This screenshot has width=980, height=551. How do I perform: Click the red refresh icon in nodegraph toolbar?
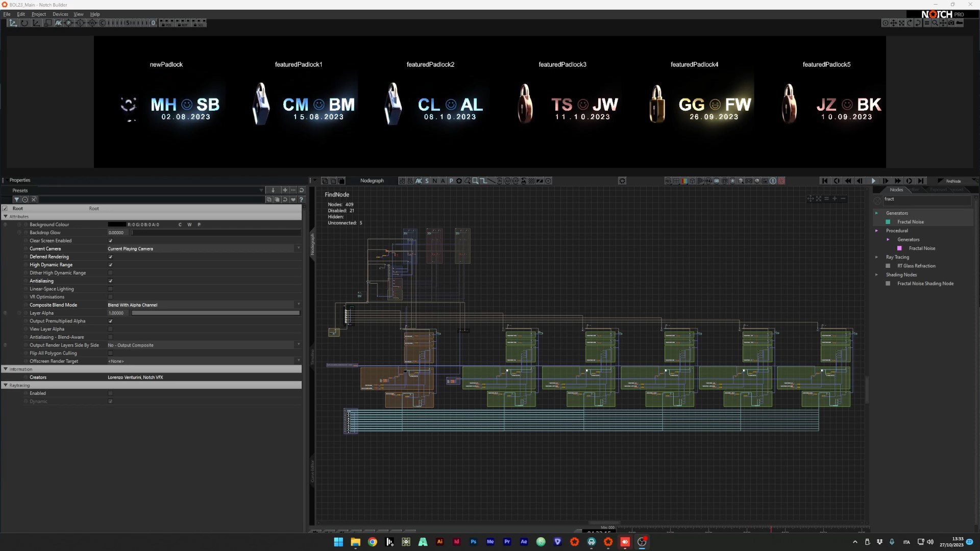click(x=781, y=181)
